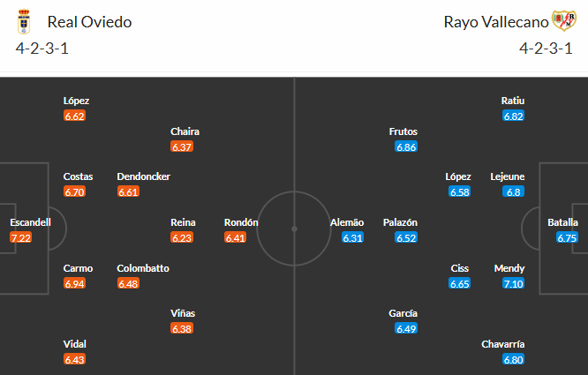Click Costas's 6.70 rating badge
The width and height of the screenshot is (588, 375).
74,192
